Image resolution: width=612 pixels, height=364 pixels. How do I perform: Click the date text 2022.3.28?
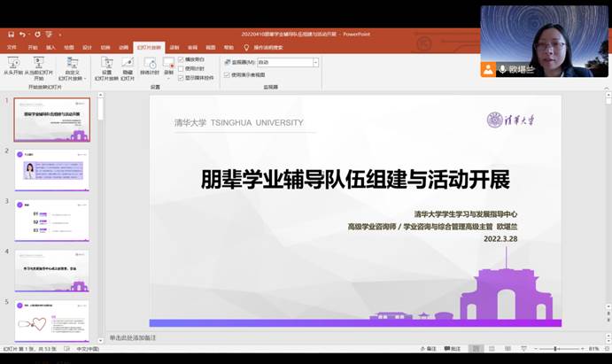coord(500,239)
